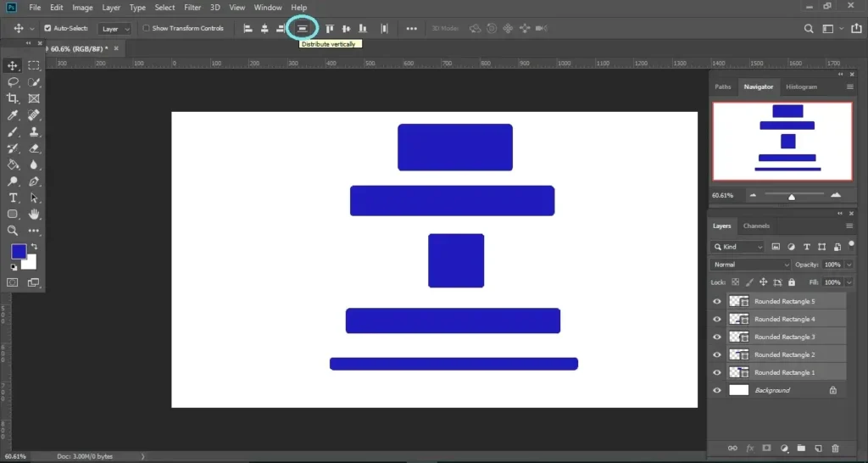Select the Eraser tool

coord(34,148)
